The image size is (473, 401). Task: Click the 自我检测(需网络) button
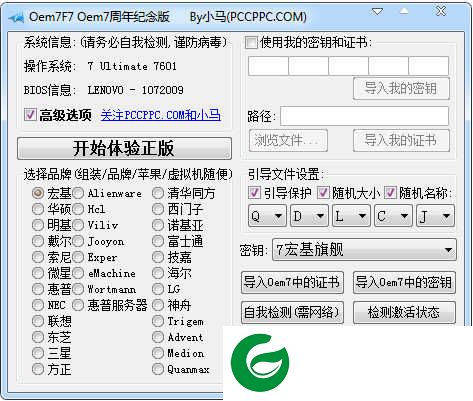pyautogui.click(x=292, y=313)
